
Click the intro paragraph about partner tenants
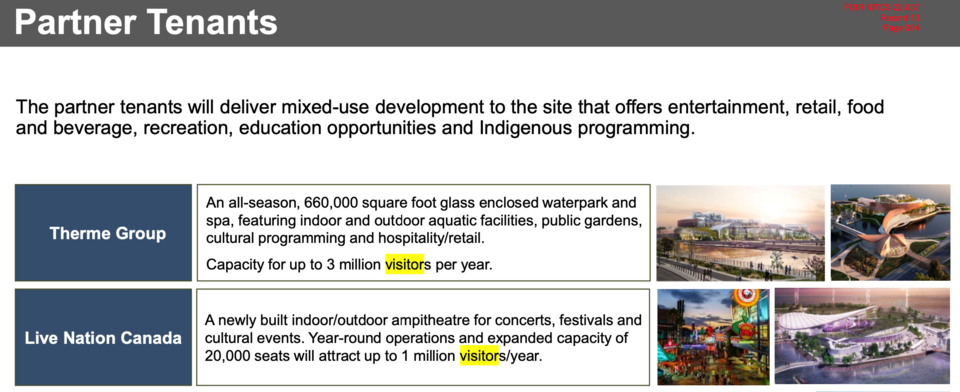450,118
